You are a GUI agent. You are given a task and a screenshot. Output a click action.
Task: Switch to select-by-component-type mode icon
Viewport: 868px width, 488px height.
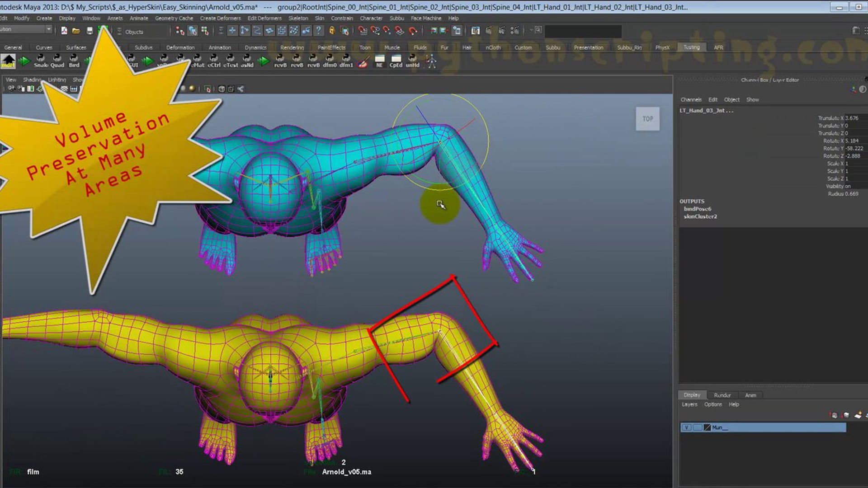pos(205,31)
